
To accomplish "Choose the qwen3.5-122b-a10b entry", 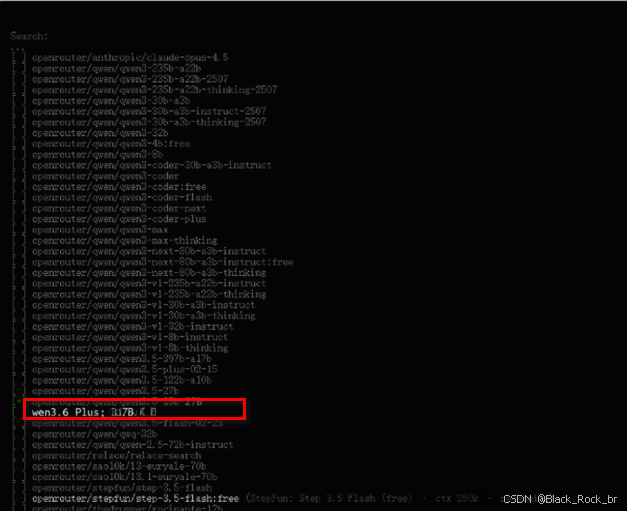I will click(x=122, y=380).
